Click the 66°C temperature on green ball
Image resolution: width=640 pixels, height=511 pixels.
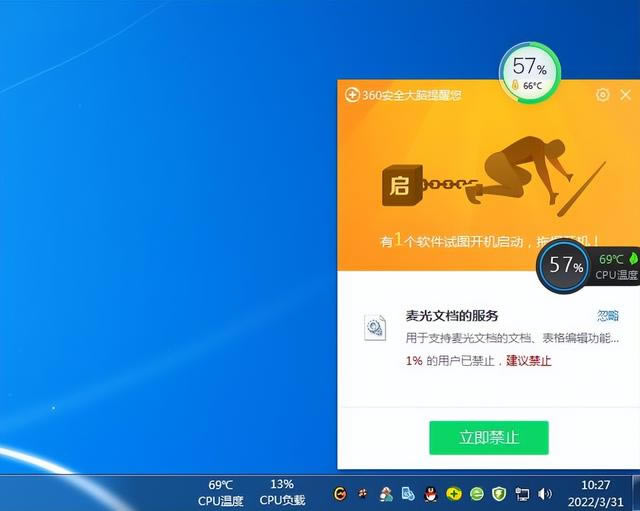pyautogui.click(x=532, y=86)
